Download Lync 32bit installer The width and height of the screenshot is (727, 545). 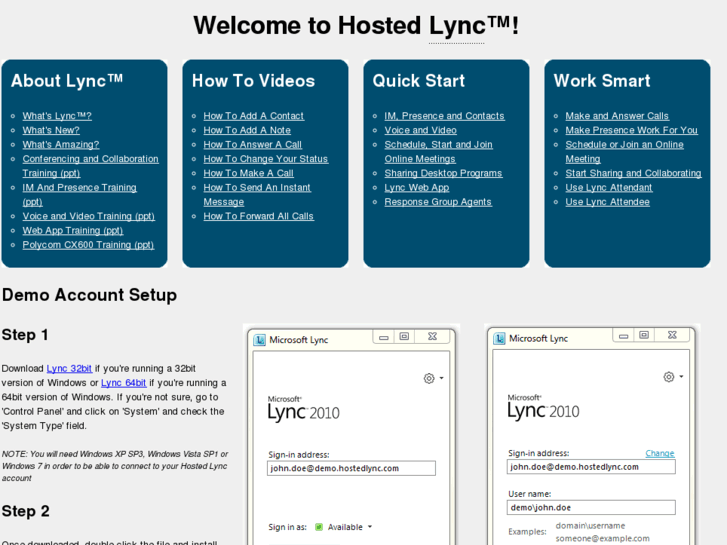(x=69, y=369)
